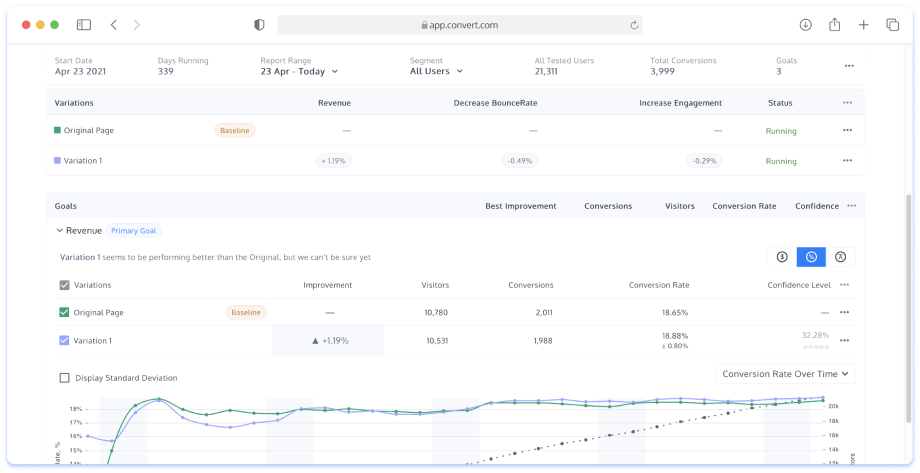The width and height of the screenshot is (920, 473).
Task: Click the 32.28% confidence level value
Action: pos(816,335)
